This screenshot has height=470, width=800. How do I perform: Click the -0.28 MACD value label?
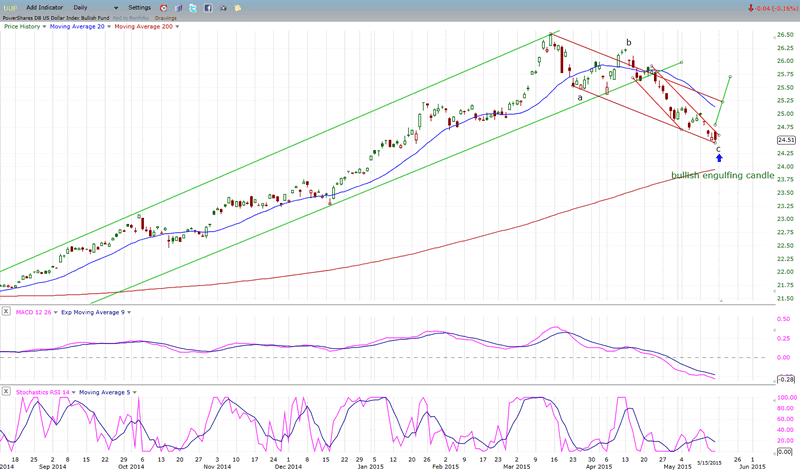coord(786,379)
